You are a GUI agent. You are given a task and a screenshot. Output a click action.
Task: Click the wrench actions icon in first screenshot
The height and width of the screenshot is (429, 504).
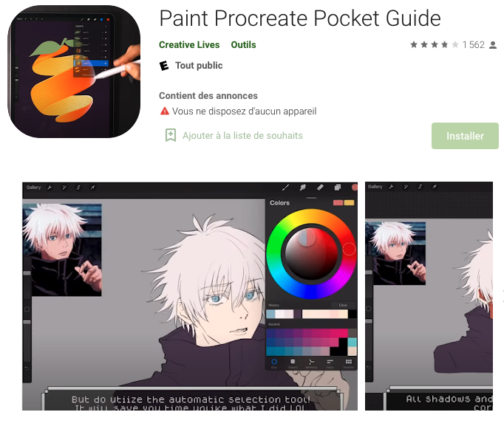pyautogui.click(x=50, y=188)
